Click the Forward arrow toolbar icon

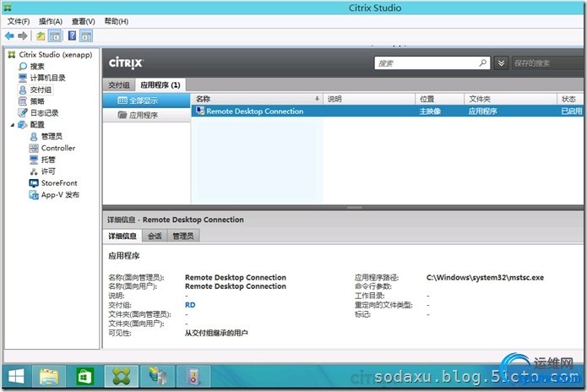23,36
